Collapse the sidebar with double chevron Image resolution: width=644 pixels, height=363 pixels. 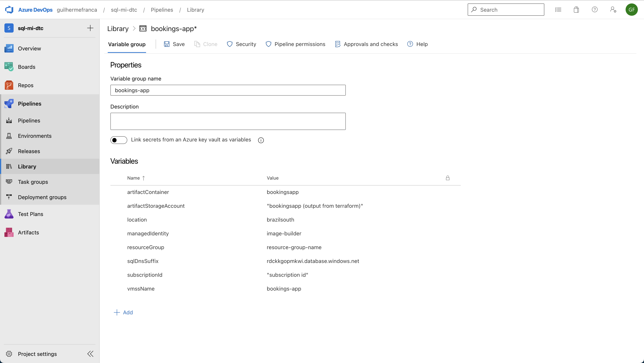[x=90, y=354]
